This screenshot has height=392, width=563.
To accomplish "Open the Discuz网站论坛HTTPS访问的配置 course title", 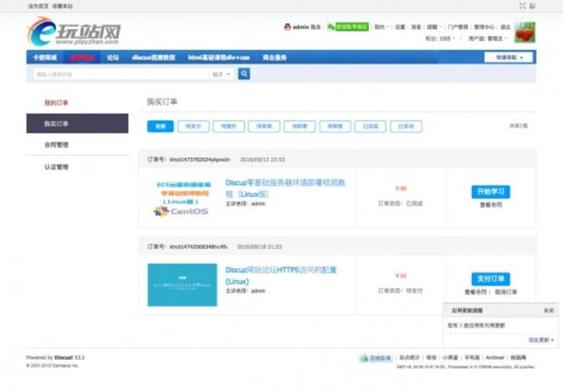I will [x=281, y=275].
